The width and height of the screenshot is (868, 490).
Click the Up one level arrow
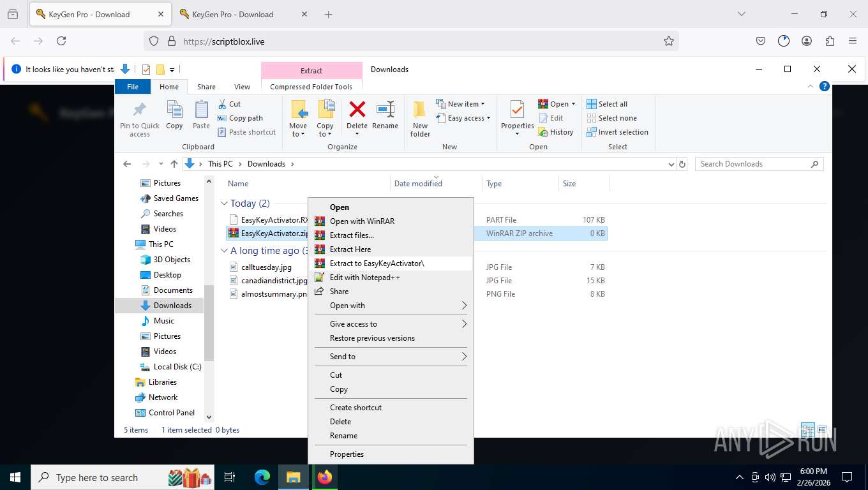[x=174, y=164]
